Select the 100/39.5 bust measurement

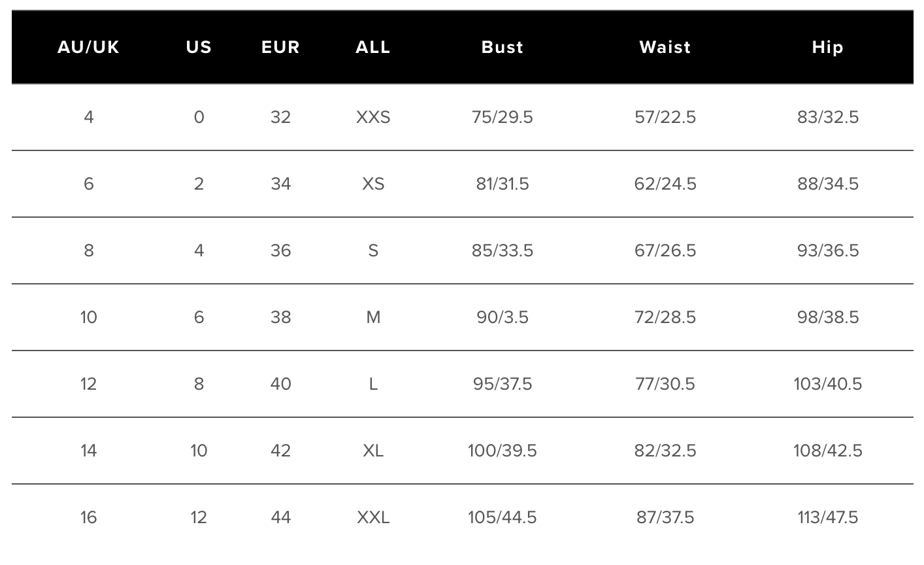[x=503, y=451]
